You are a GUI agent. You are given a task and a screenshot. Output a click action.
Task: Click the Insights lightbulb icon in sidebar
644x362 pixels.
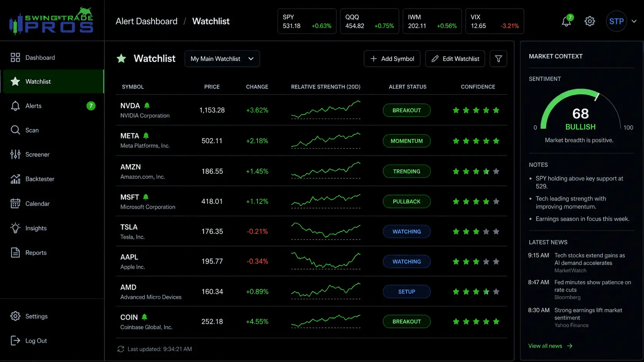pos(15,228)
